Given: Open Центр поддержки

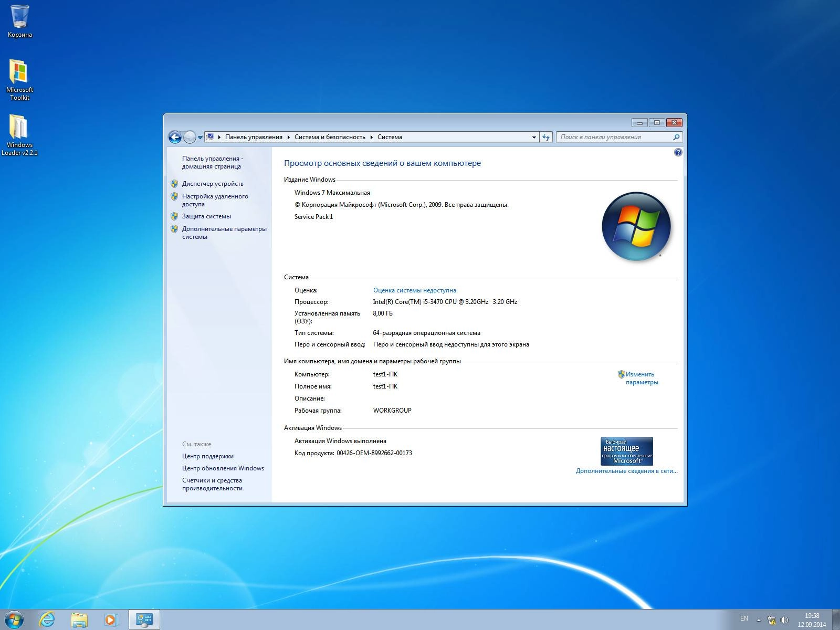Looking at the screenshot, I should pos(208,456).
